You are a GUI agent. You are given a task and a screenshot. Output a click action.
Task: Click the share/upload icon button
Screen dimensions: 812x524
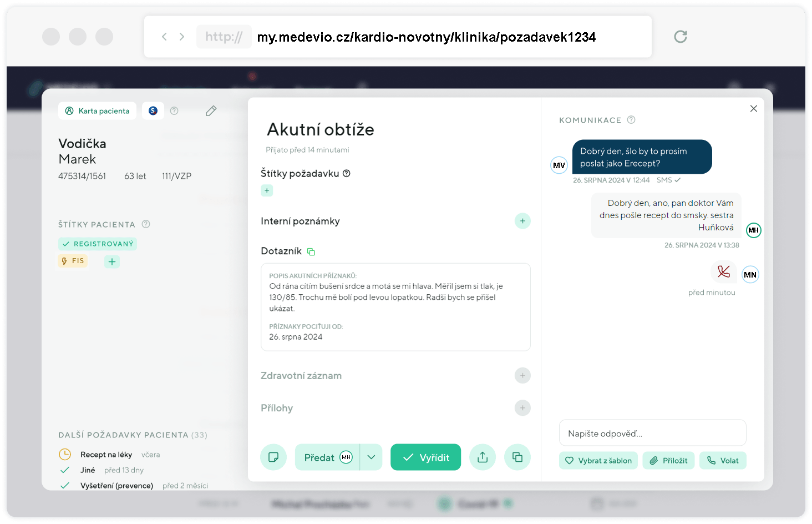coord(483,457)
